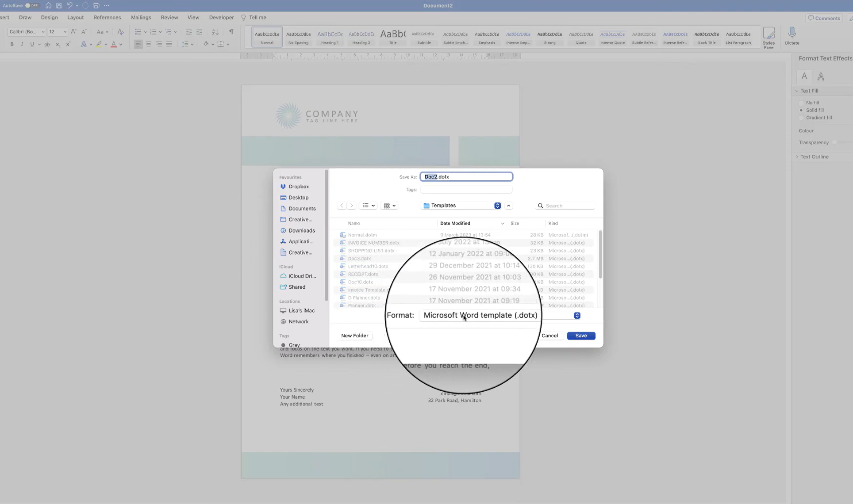Screen dimensions: 853x504
Task: Toggle italic formatting in the ribbon
Action: pyautogui.click(x=22, y=44)
